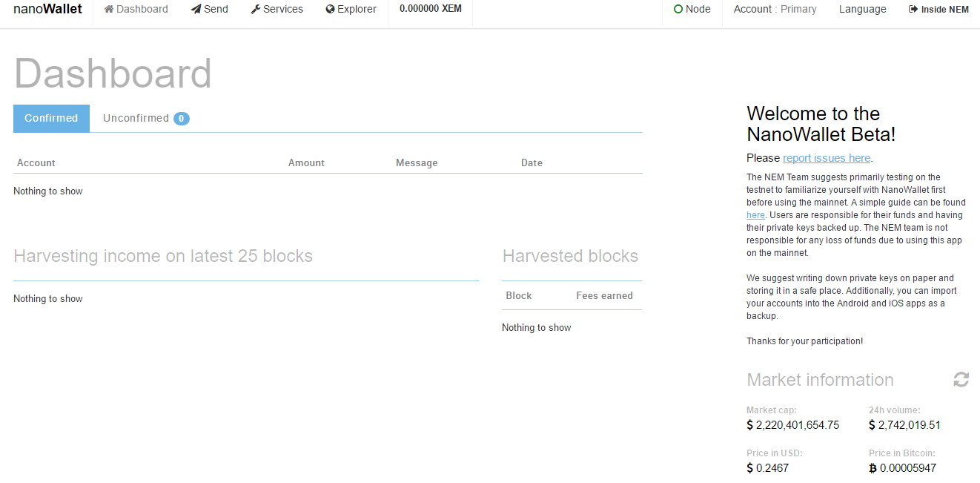Click the Market information heading
The height and width of the screenshot is (483, 980).
click(x=820, y=380)
